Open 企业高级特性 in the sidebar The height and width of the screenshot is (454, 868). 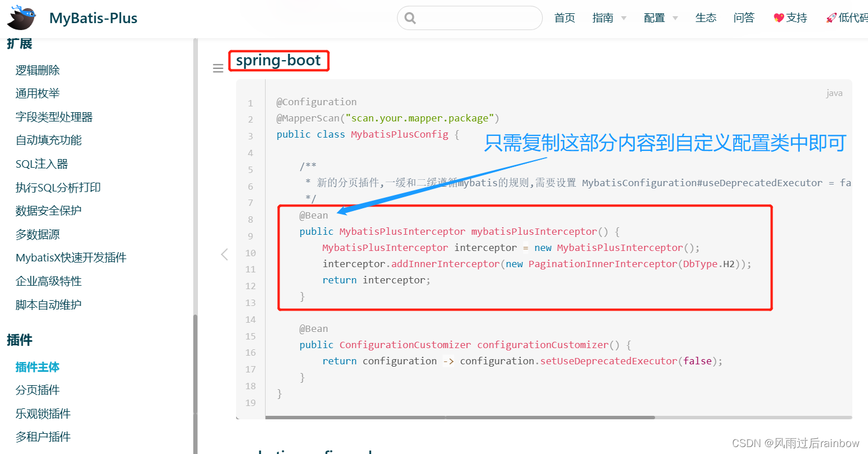pyautogui.click(x=49, y=281)
